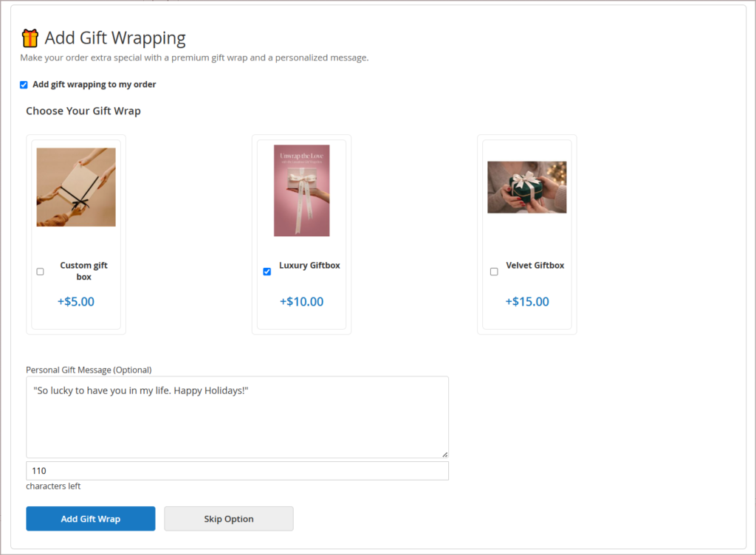Click the Skip Option button

(x=229, y=519)
